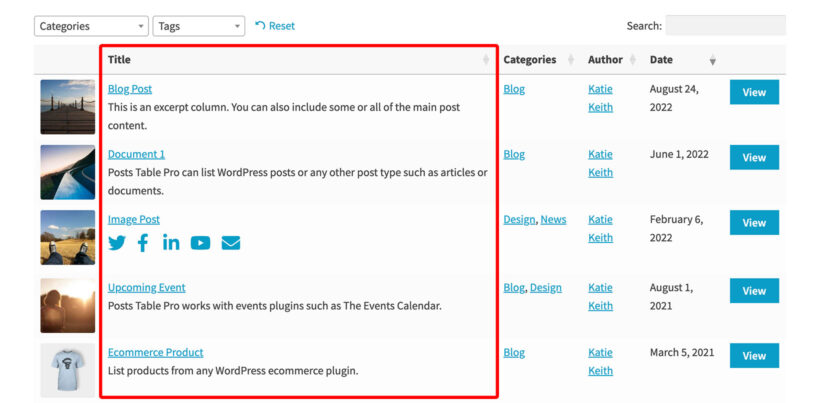
Task: Click the LinkedIn share icon
Action: click(x=171, y=243)
